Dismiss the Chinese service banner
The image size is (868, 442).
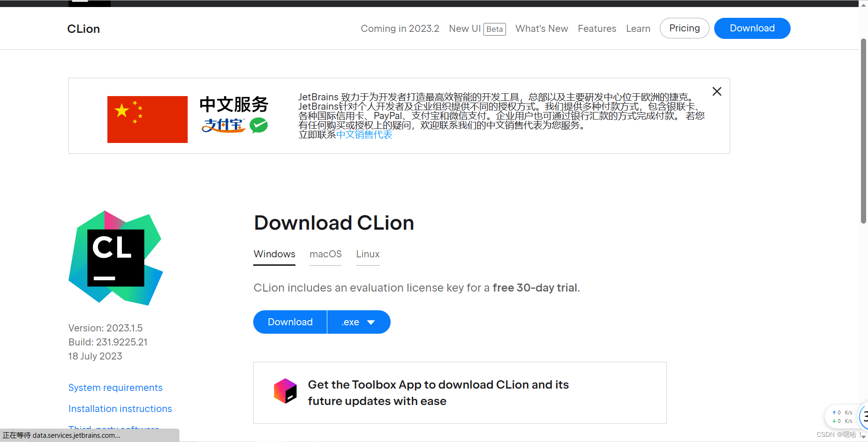tap(717, 91)
